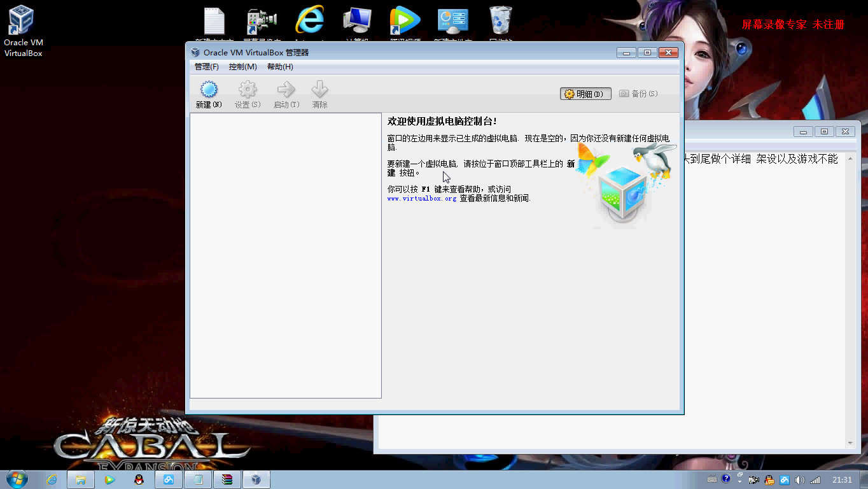Maximize the VirtualBox manager window
Screen dimensions: 868x489
pyautogui.click(x=647, y=53)
